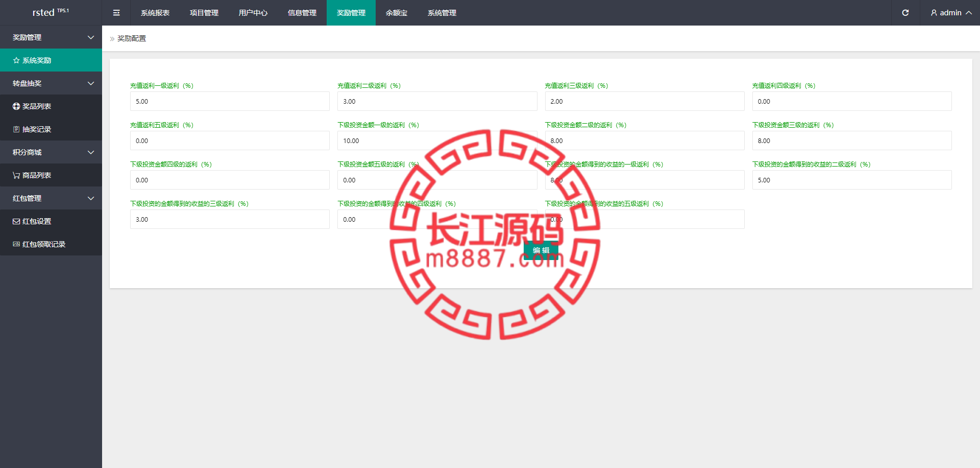This screenshot has height=468, width=980.
Task: Click the 奖励配置 breadcrumb text
Action: 132,38
